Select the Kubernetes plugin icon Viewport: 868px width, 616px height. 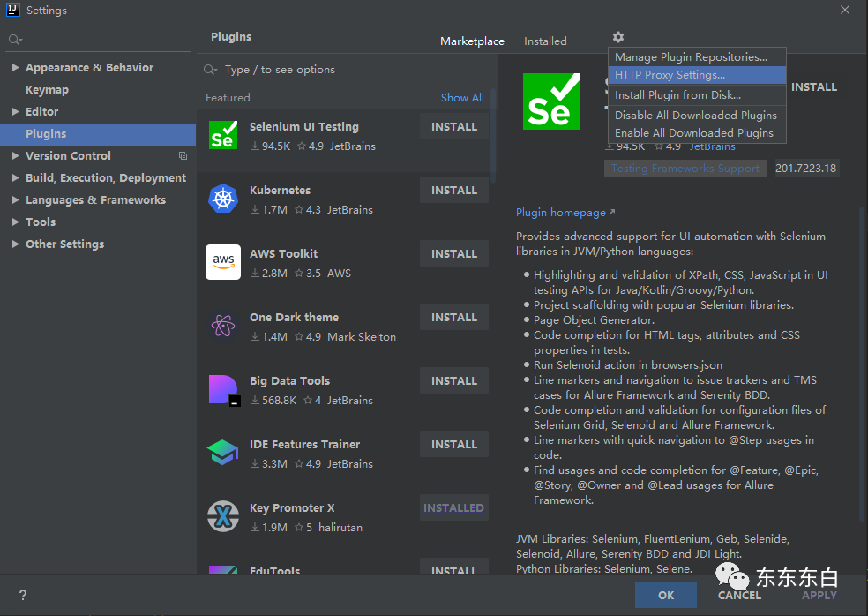pos(223,199)
